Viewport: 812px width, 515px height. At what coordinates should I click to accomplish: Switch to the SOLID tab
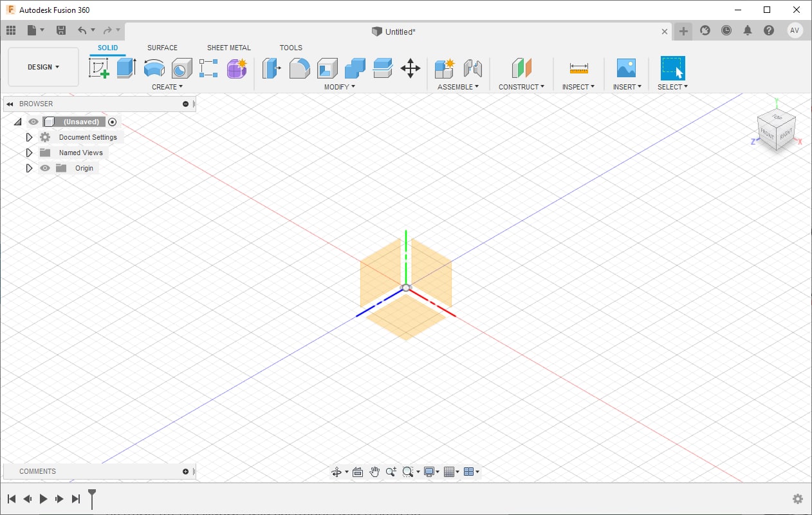[108, 48]
